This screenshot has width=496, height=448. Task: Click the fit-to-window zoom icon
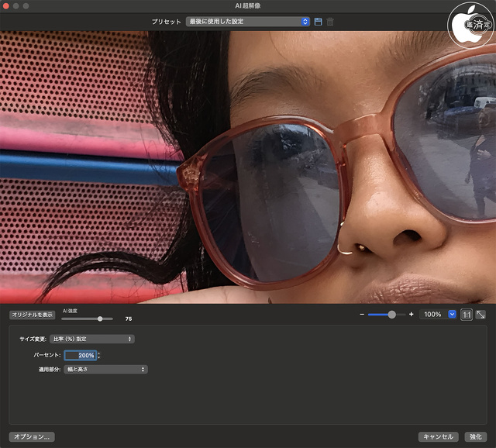click(x=480, y=315)
